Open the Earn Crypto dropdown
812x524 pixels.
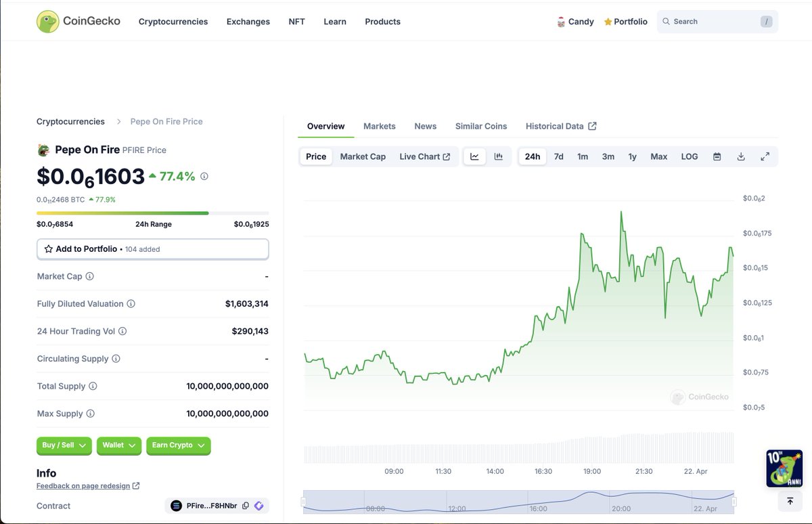click(179, 445)
